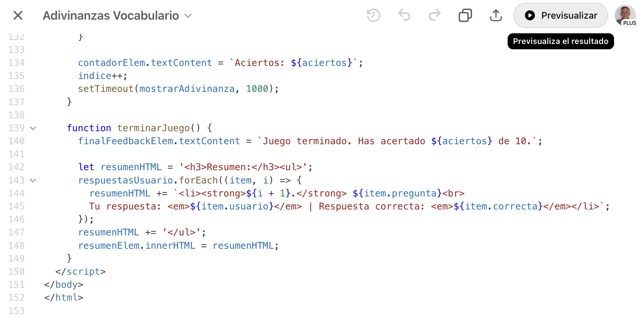Screen dimensions: 644x327
Task: Collapse the terminarJuego function at line 139
Action: coord(33,128)
